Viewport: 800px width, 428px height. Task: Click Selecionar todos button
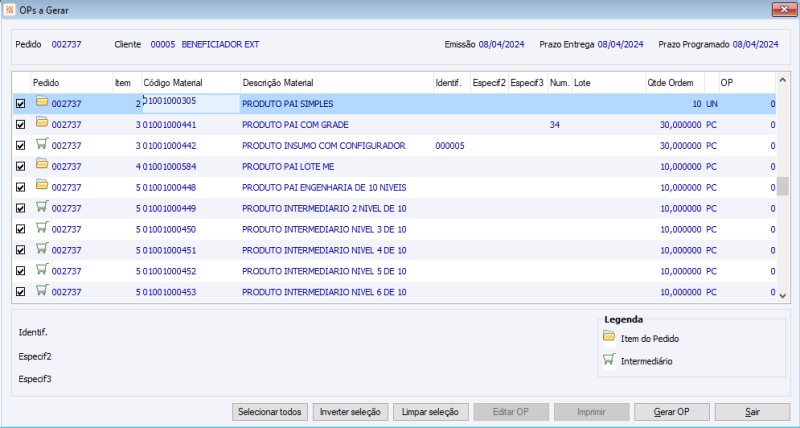(x=270, y=412)
